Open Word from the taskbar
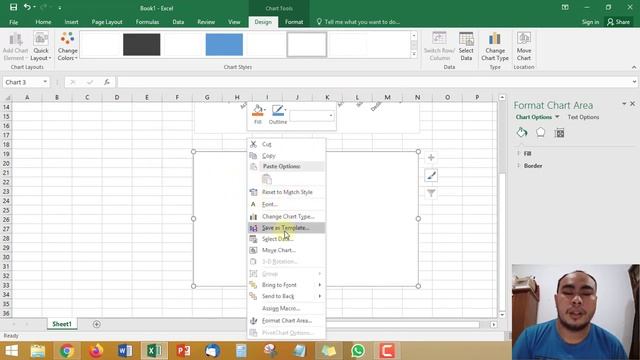The height and width of the screenshot is (360, 640). coord(125,351)
